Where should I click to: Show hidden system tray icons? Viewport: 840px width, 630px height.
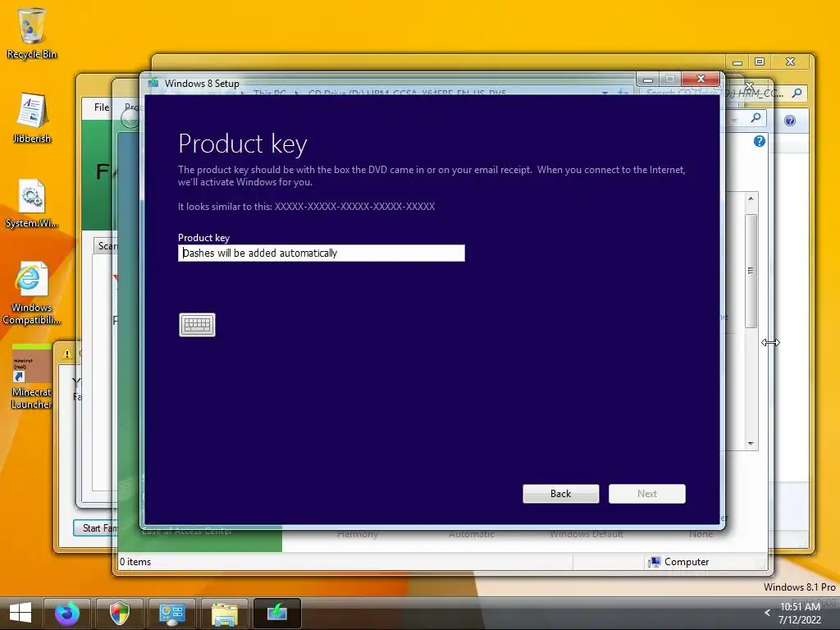(767, 613)
